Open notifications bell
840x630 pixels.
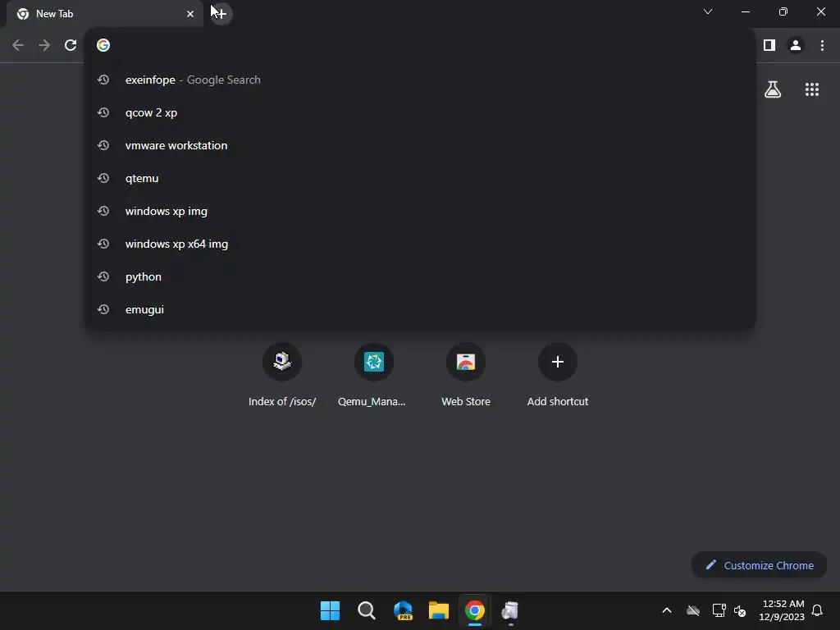(817, 610)
